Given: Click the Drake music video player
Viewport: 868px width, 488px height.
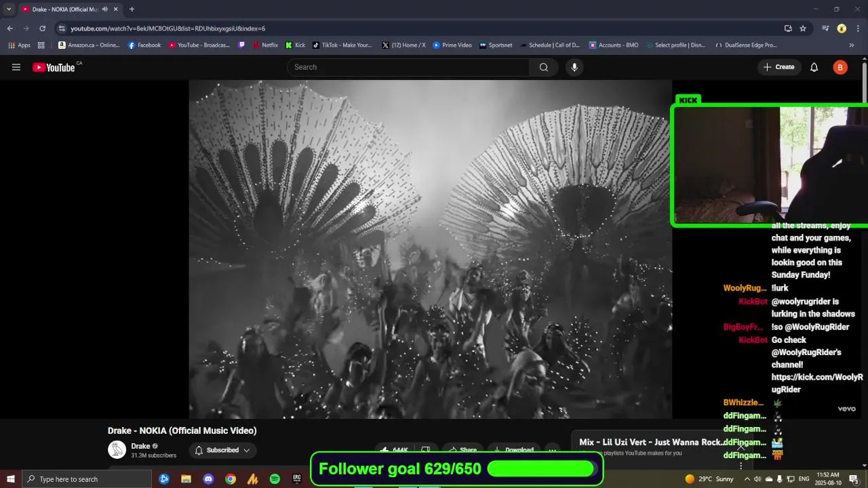Looking at the screenshot, I should 430,249.
